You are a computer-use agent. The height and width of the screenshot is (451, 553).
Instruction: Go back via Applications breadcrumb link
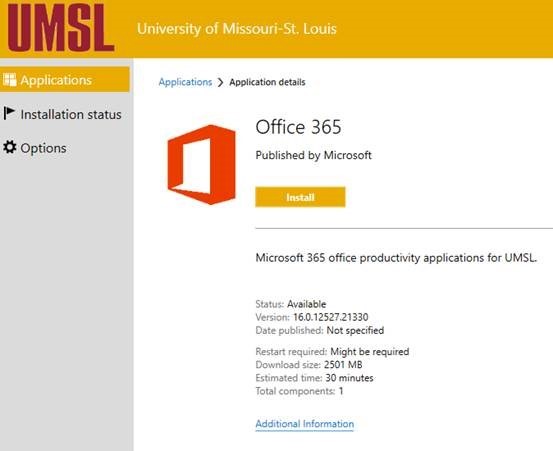(185, 82)
